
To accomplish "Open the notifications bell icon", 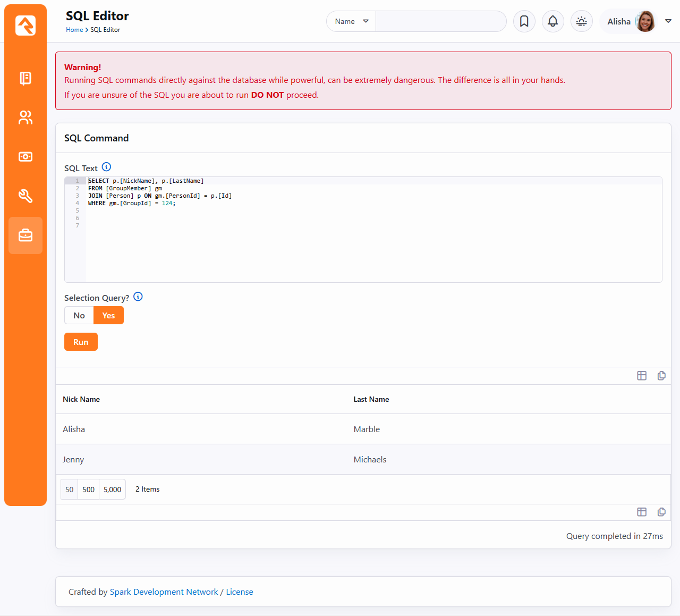I will pos(552,21).
